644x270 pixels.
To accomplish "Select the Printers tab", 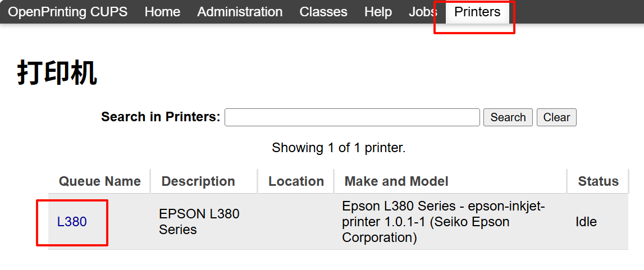I will pyautogui.click(x=477, y=12).
